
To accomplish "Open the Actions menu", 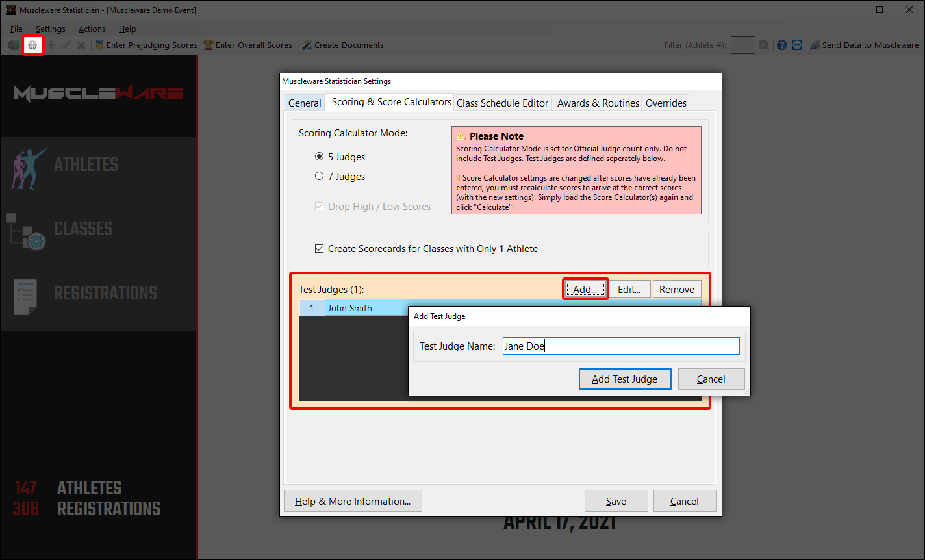I will tap(92, 29).
